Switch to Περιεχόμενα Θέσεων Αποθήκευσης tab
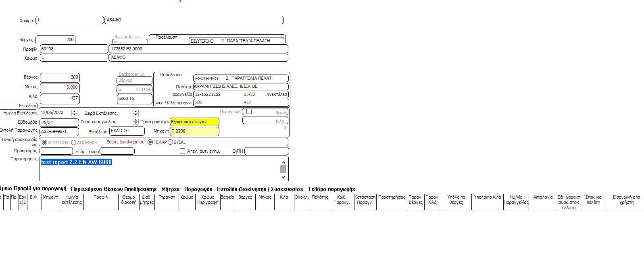Screen dimensions: 644x280 coord(114,189)
